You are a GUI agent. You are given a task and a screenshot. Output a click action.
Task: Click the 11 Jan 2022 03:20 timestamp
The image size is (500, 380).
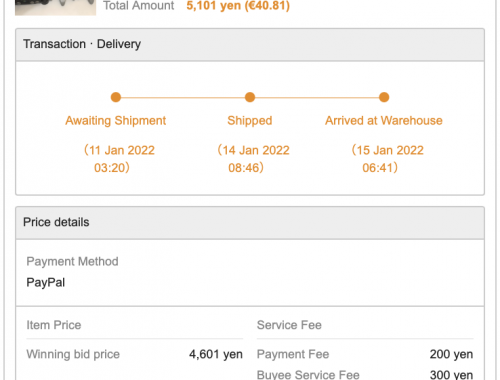pyautogui.click(x=119, y=159)
